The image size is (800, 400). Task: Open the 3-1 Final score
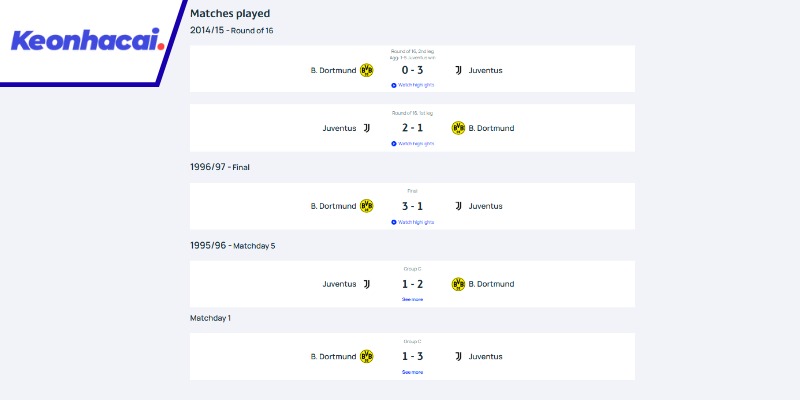412,206
